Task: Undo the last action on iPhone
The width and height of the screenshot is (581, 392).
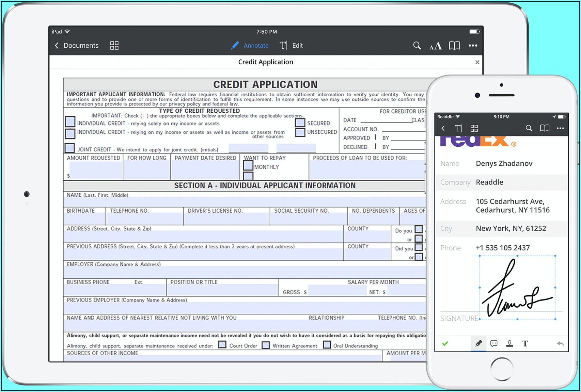Action: point(560,344)
